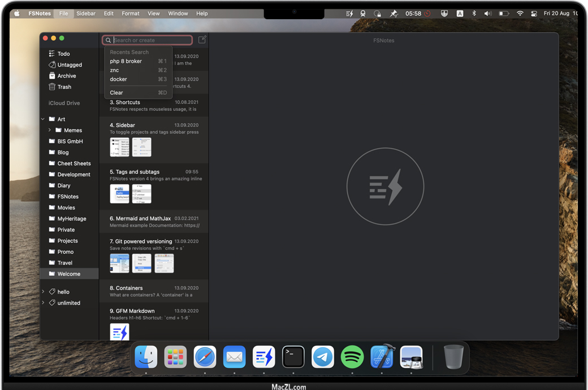Collapse the Art folder
588x390 pixels.
43,119
